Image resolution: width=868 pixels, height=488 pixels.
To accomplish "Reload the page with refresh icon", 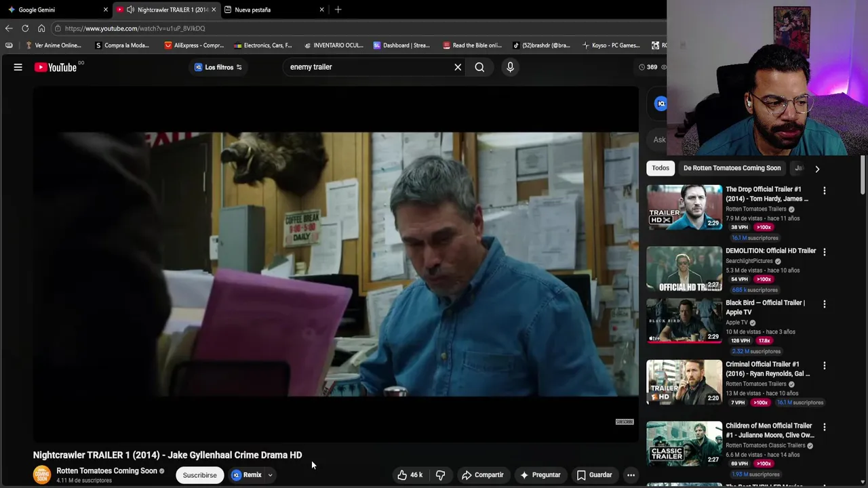I will (x=25, y=28).
